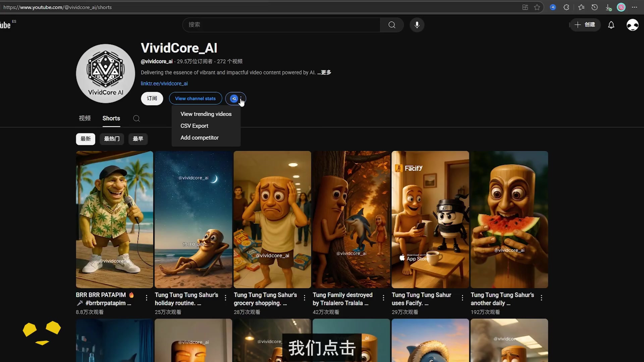Click the 创建 create button
The width and height of the screenshot is (644, 362).
pyautogui.click(x=585, y=25)
